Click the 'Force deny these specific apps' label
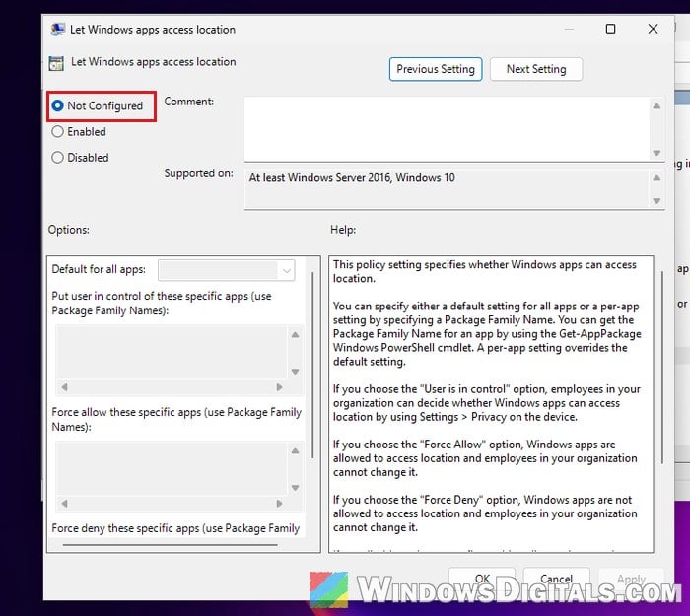Image resolution: width=690 pixels, height=616 pixels. (x=175, y=528)
